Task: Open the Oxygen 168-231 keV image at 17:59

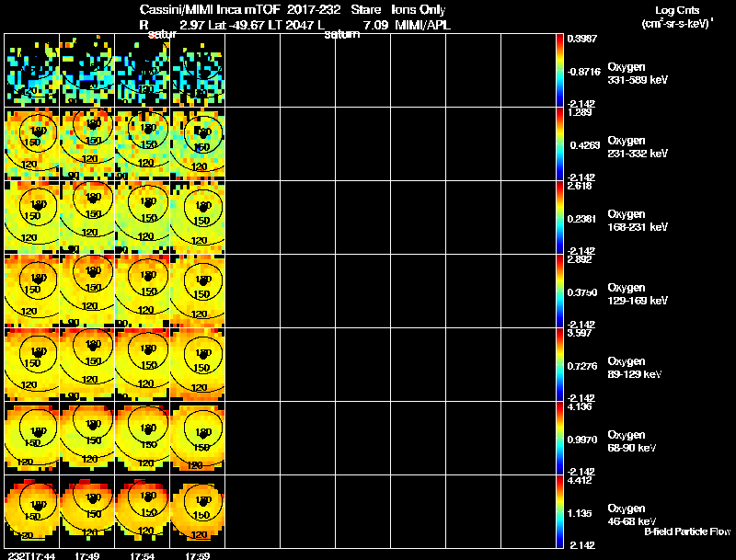Action: click(198, 218)
